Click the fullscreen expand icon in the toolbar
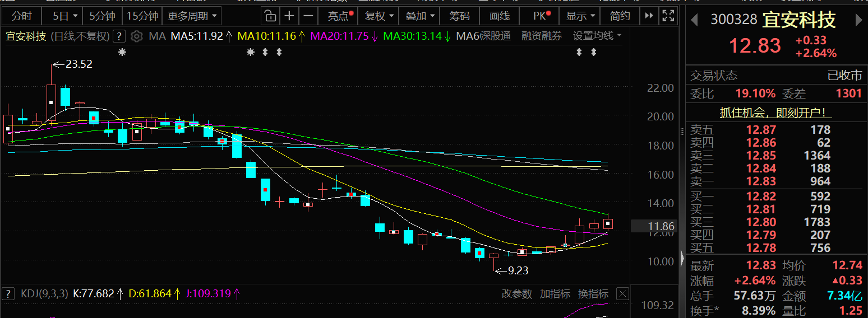This screenshot has height=318, width=868. (x=668, y=16)
